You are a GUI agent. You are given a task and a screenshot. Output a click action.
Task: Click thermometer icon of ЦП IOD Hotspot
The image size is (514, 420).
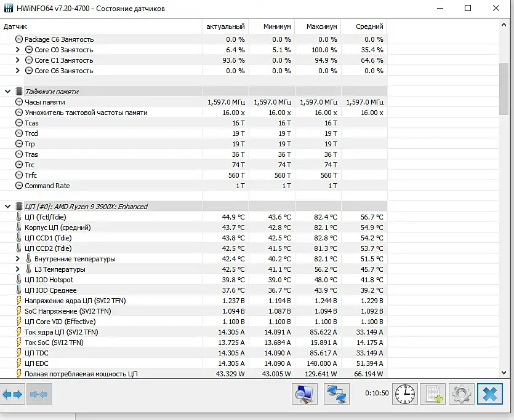18,280
